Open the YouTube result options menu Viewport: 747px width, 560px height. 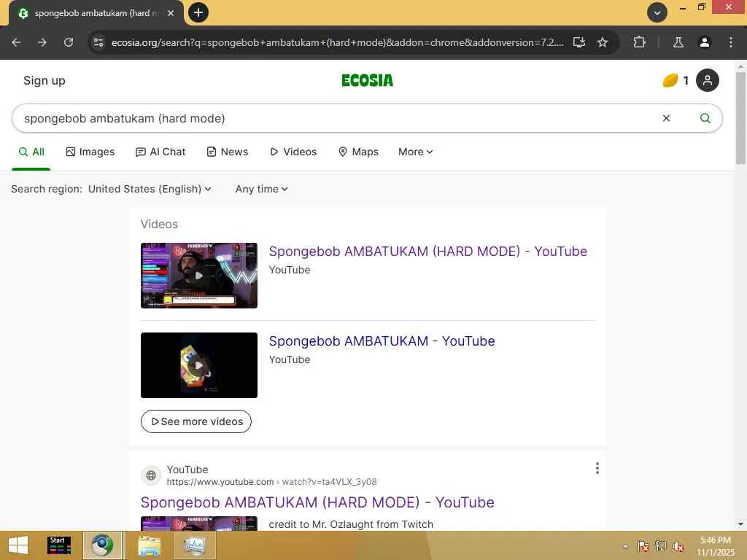pyautogui.click(x=597, y=469)
